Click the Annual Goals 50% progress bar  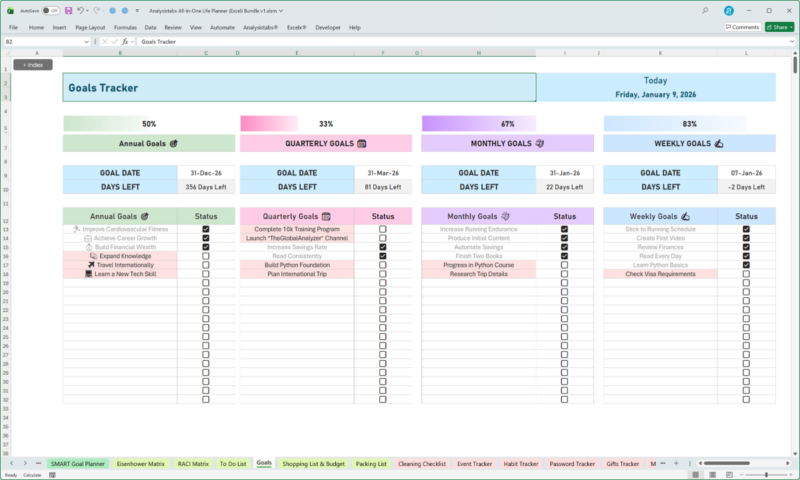pos(149,124)
